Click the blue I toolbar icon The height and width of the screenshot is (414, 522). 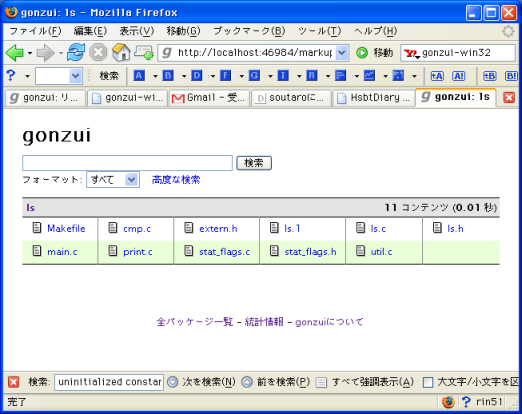click(x=283, y=76)
